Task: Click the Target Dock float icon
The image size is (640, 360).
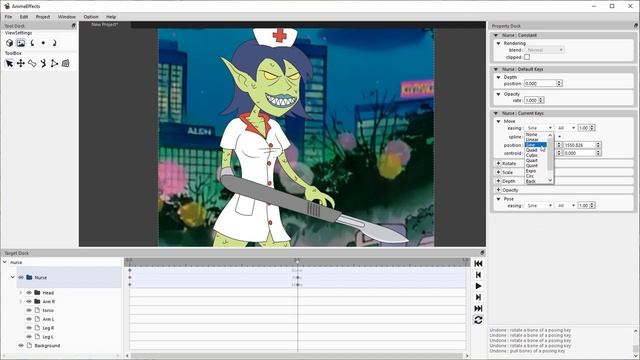Action: click(x=482, y=253)
